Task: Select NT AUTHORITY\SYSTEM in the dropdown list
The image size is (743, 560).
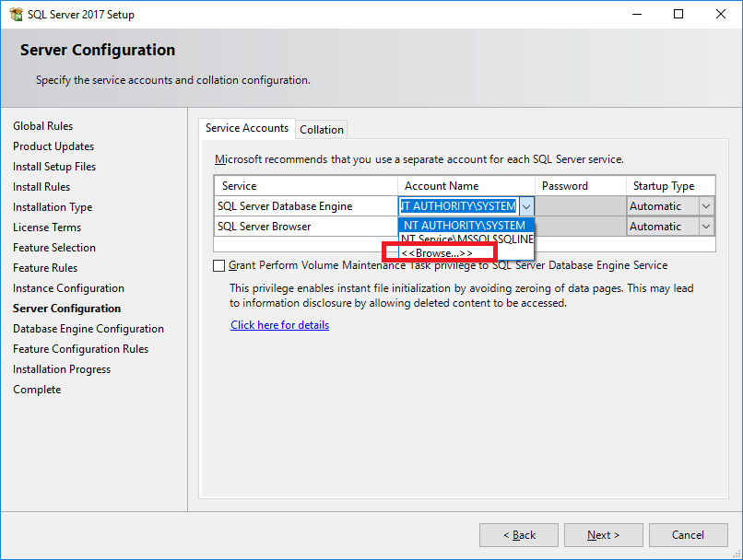Action: [466, 226]
